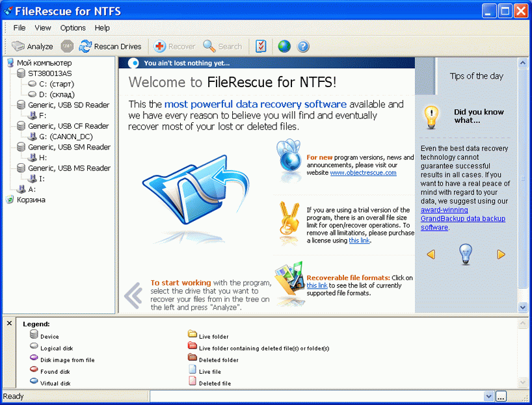
Task: Click the blue lightbulb tip icon
Action: point(466,254)
